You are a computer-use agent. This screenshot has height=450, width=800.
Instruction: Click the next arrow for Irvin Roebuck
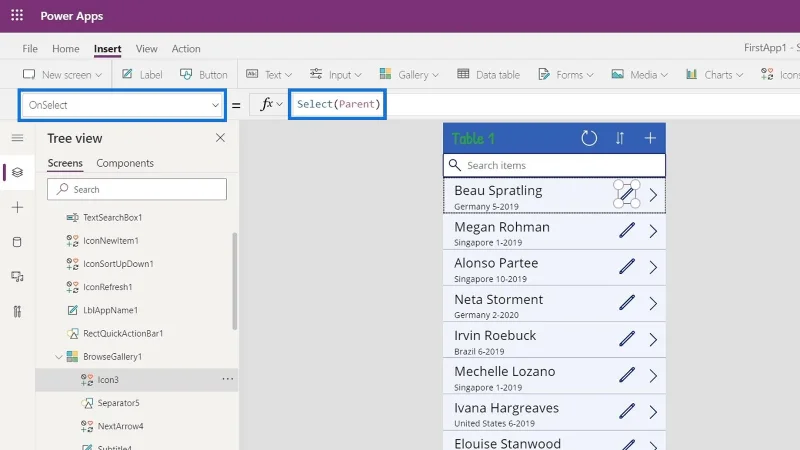click(653, 340)
